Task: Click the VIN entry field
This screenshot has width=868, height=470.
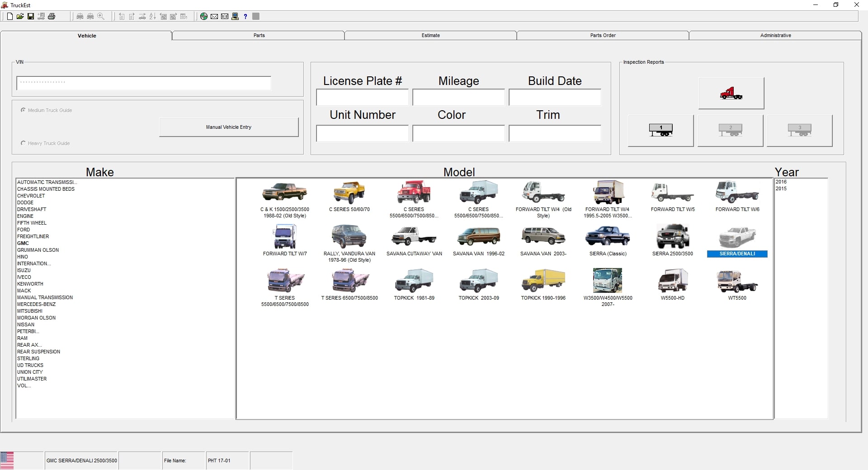Action: 144,83
